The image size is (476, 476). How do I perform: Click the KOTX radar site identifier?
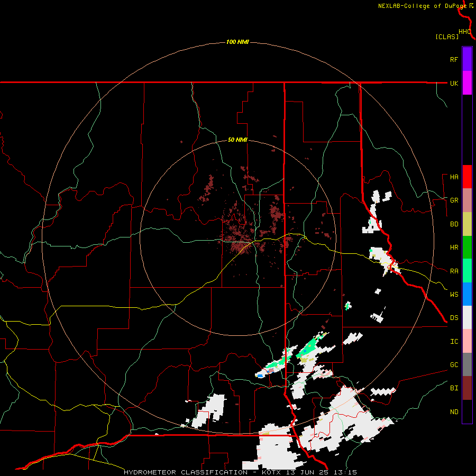click(272, 472)
